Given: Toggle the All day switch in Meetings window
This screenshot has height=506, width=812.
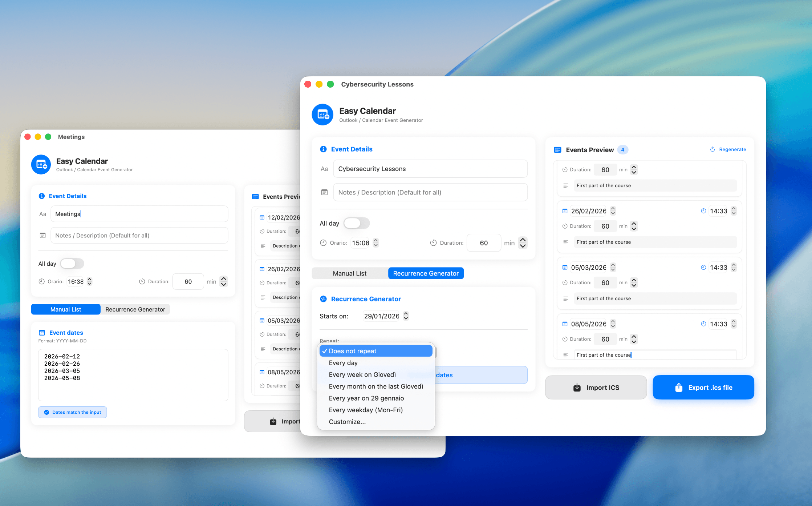Looking at the screenshot, I should click(72, 264).
